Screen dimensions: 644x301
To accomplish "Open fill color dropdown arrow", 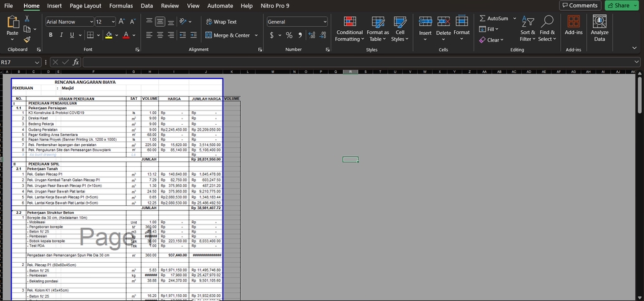I will (x=116, y=36).
